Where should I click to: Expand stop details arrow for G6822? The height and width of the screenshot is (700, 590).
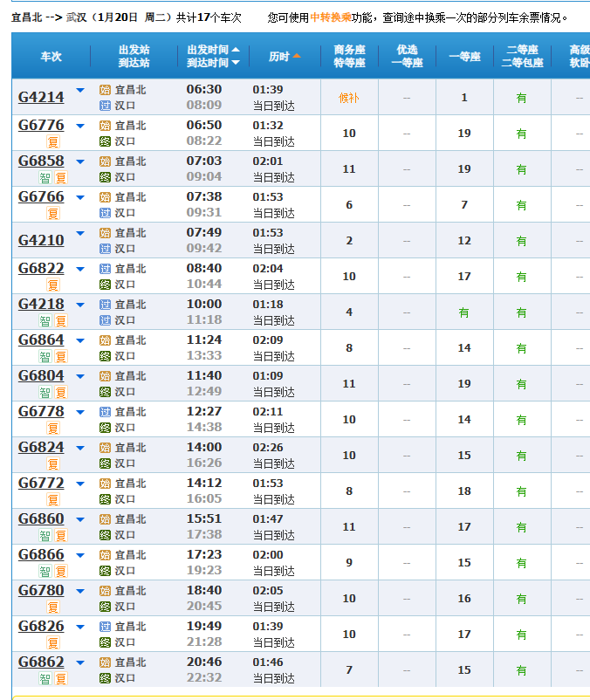(80, 269)
